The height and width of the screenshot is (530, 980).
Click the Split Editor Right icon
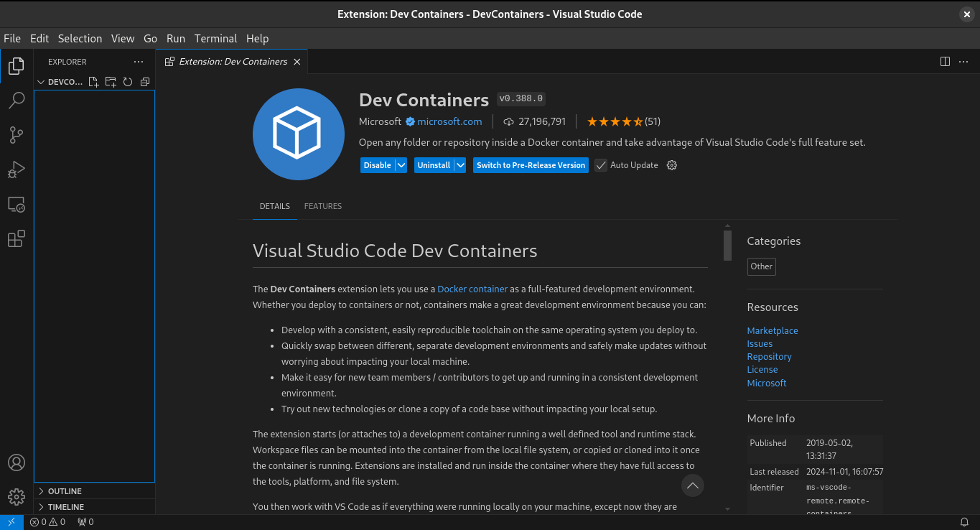coord(945,62)
